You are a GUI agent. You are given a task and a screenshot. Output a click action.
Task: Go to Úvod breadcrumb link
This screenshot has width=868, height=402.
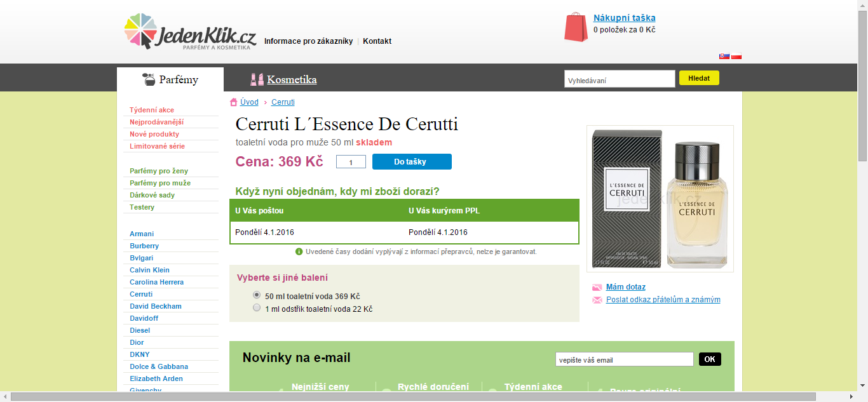(x=249, y=102)
